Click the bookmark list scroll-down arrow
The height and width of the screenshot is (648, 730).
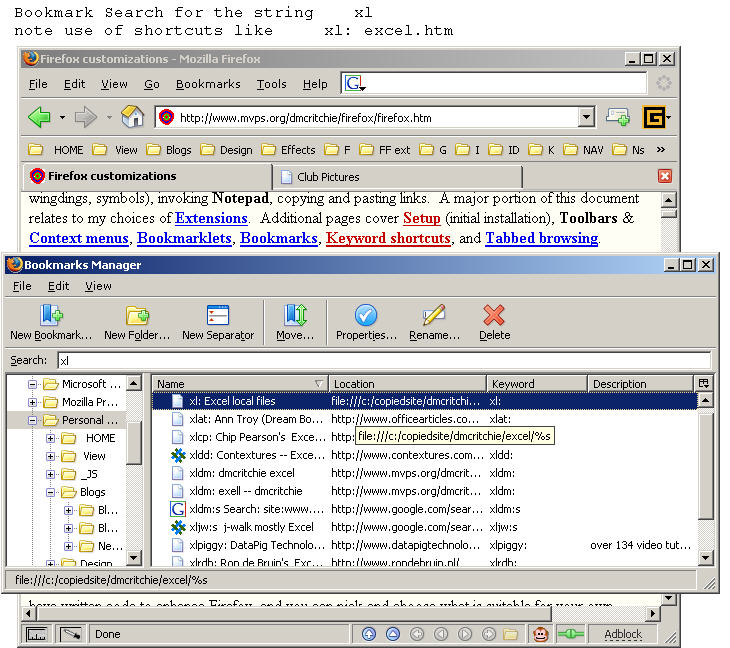click(x=705, y=557)
